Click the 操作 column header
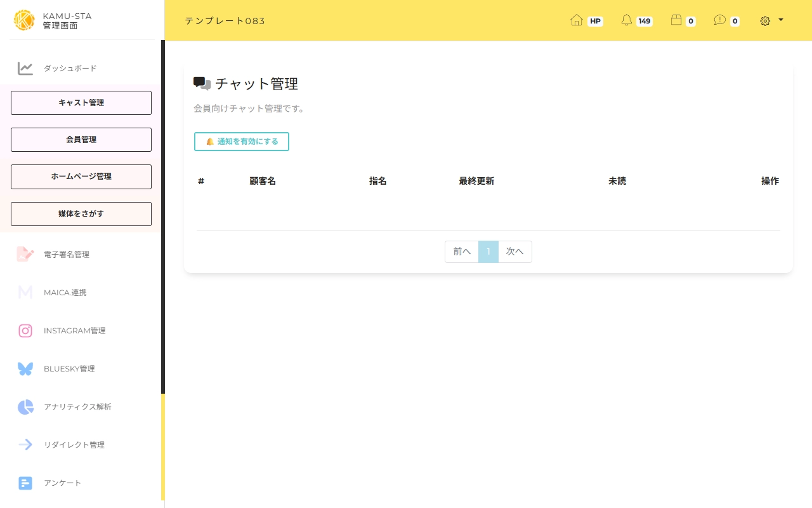The height and width of the screenshot is (508, 812). [770, 181]
